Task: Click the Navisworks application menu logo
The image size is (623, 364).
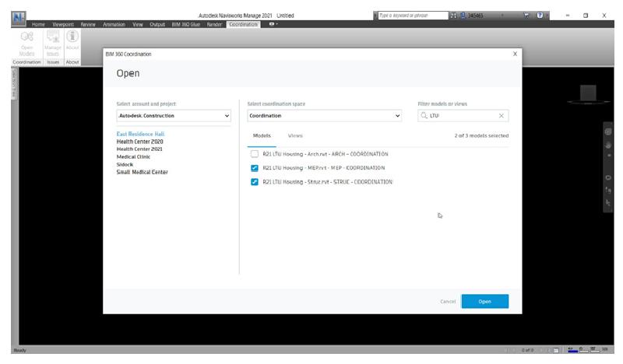Action: coord(19,16)
